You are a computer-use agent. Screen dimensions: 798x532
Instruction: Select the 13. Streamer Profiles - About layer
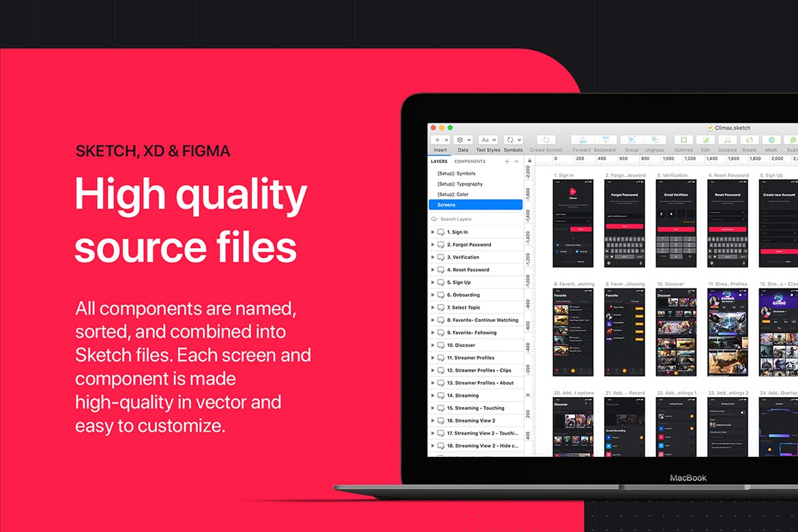476,383
